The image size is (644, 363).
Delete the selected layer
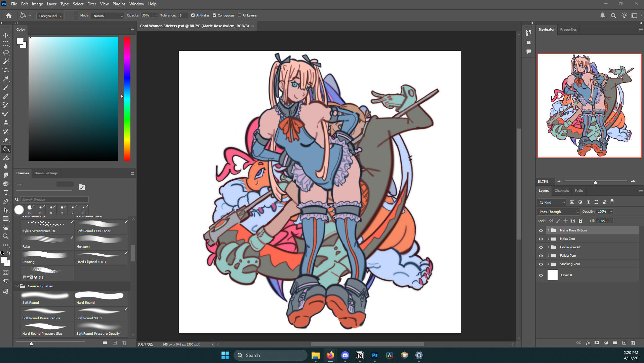pyautogui.click(x=633, y=343)
